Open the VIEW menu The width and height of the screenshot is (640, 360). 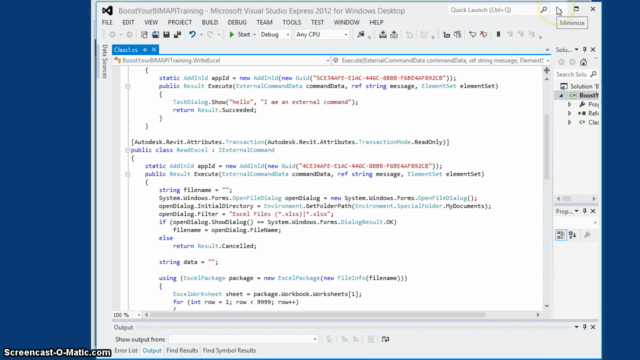tap(151, 22)
